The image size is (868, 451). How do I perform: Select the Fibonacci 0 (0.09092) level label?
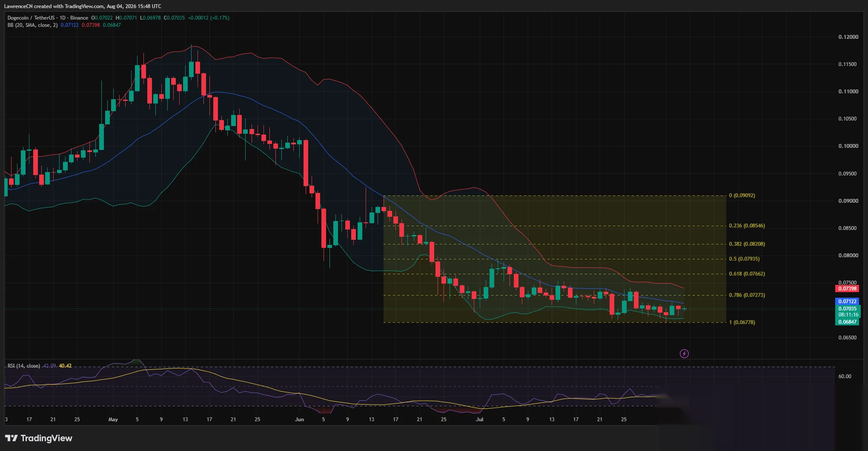(742, 195)
